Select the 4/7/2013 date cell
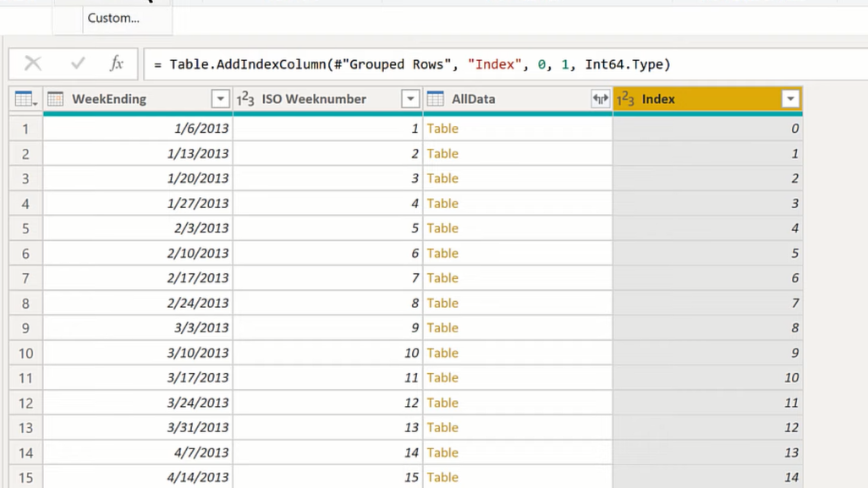The width and height of the screenshot is (868, 488). point(139,452)
